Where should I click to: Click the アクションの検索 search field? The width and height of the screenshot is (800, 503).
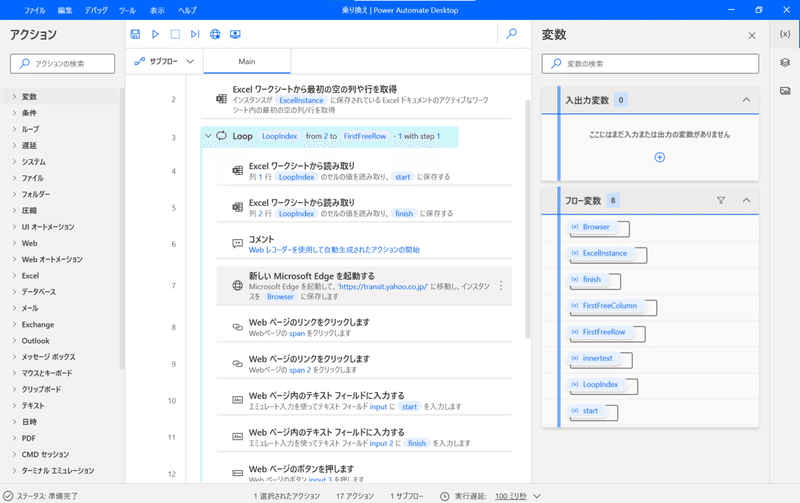click(62, 64)
